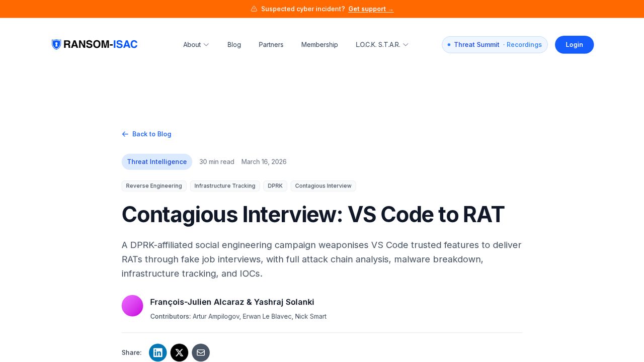644x362 pixels.
Task: Click the back arrow icon beside Back to Blog
Action: pyautogui.click(x=125, y=134)
